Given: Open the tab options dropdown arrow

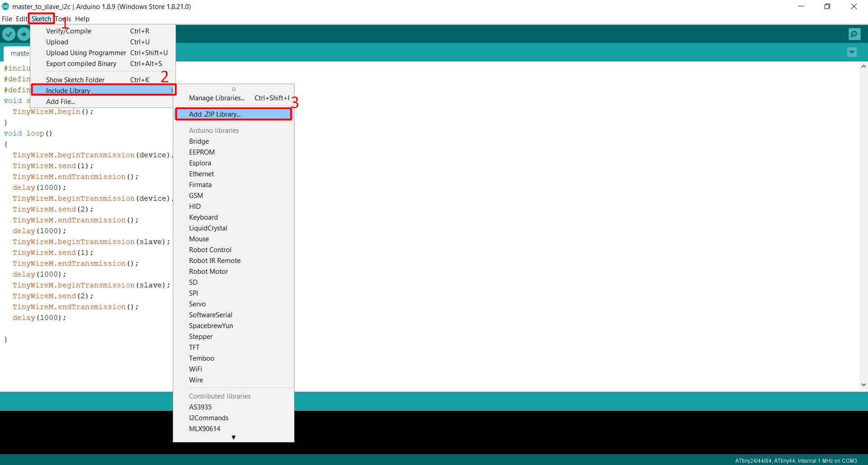Looking at the screenshot, I should pos(852,52).
